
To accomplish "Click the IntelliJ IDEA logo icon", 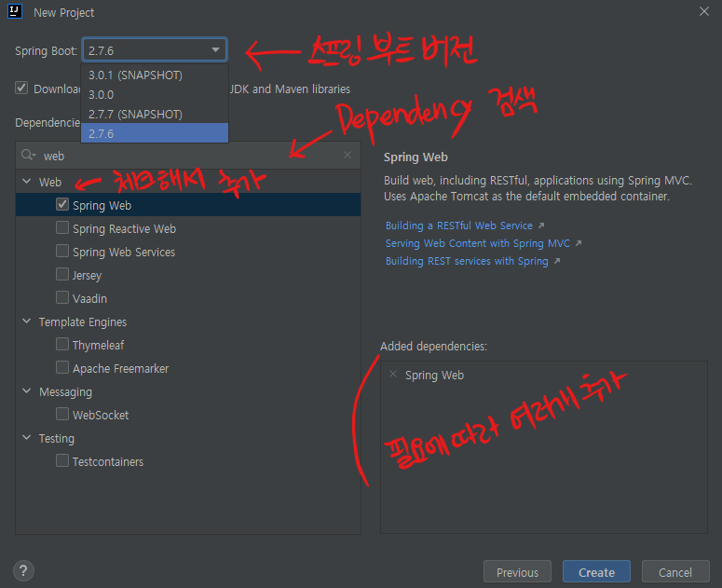I will [15, 11].
